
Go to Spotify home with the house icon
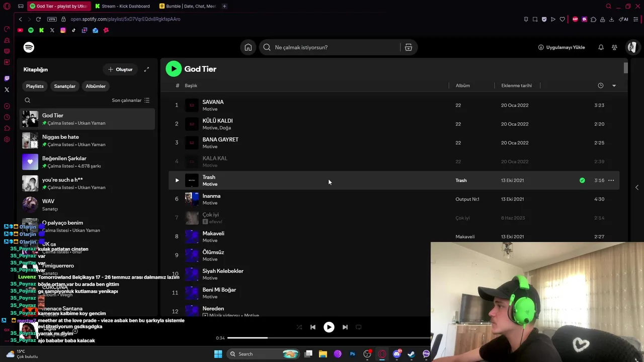coord(248,47)
